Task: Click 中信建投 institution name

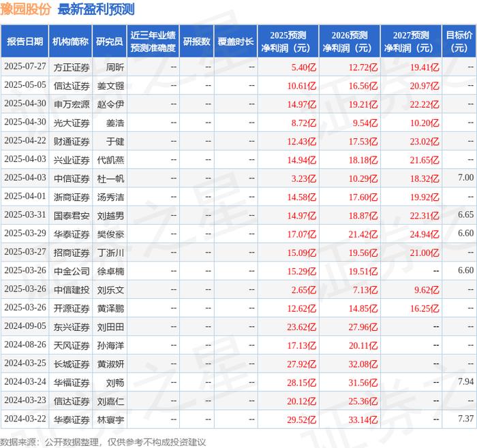Action: click(x=72, y=289)
